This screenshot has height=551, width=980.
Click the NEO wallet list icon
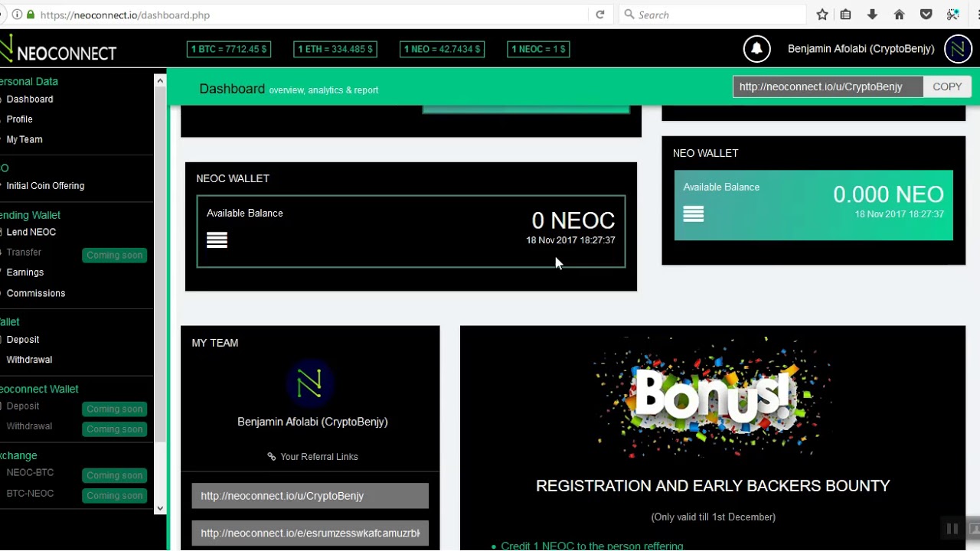click(693, 214)
